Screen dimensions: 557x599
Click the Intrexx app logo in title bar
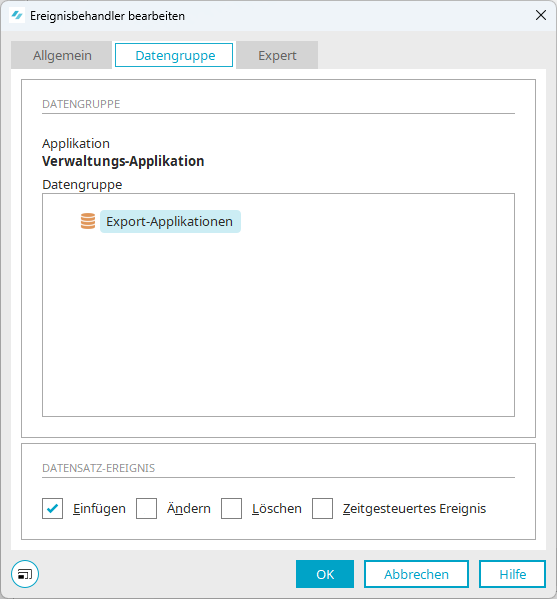tap(17, 16)
